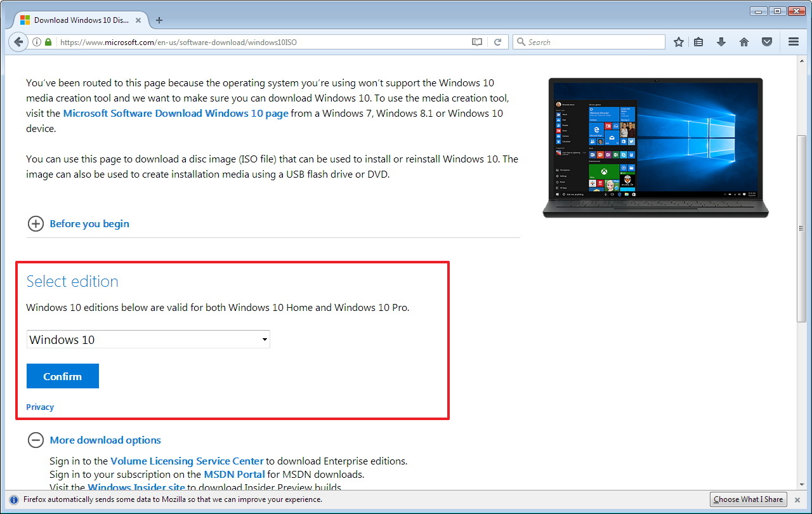The image size is (812, 514).
Task: Click the search magnifier icon
Action: tap(521, 42)
